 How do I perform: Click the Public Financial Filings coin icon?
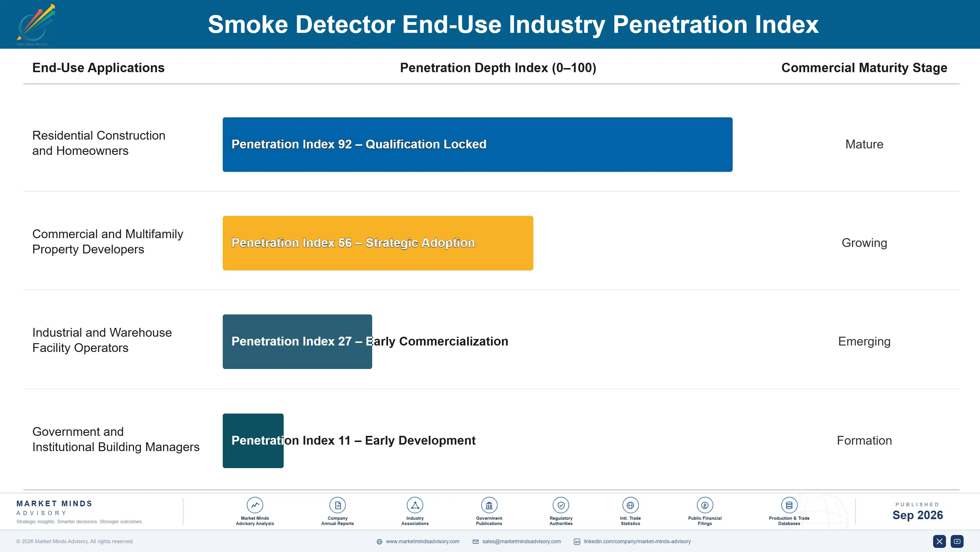[x=705, y=505]
